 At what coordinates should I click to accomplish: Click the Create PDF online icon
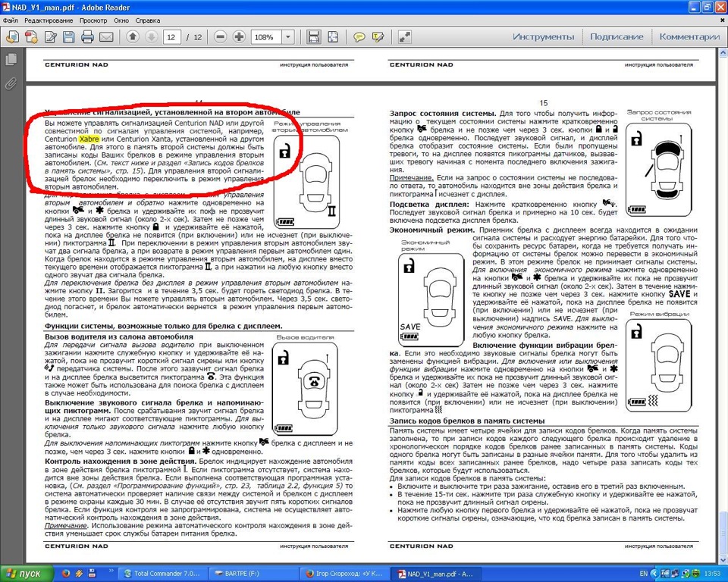(x=31, y=36)
